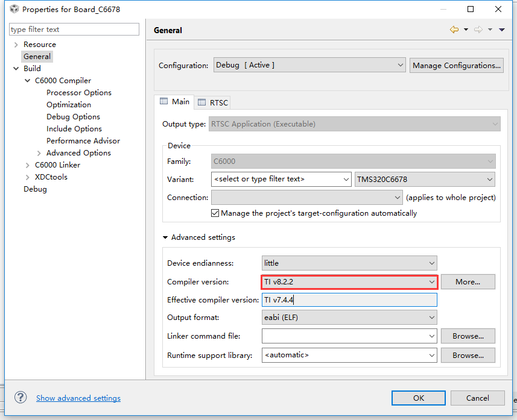Click the Manage Configurations button

click(457, 65)
